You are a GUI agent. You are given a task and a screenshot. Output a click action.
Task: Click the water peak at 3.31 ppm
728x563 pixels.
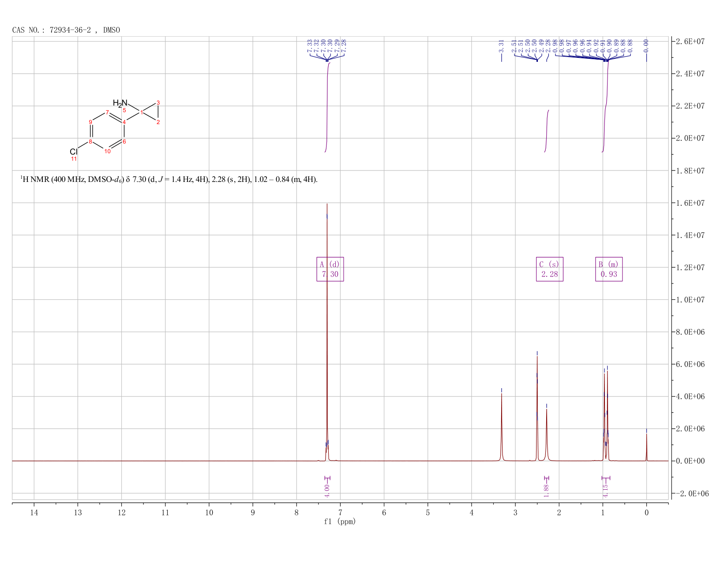[x=502, y=426]
